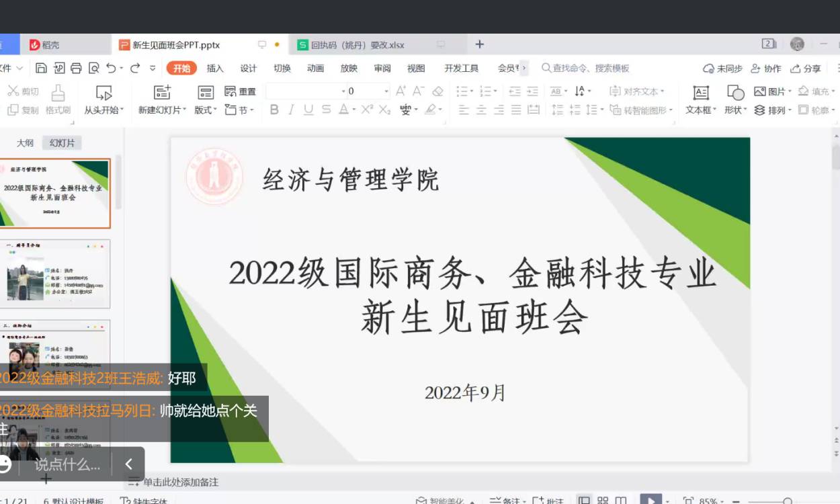Open the 切换 Transitions ribbon tab

[x=282, y=68]
